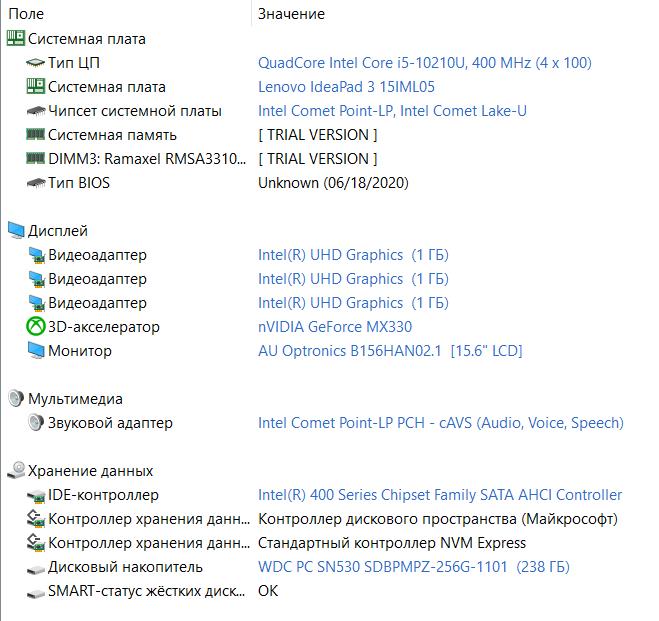Select the DIMM3: Ramaxel memory row

pyautogui.click(x=328, y=159)
